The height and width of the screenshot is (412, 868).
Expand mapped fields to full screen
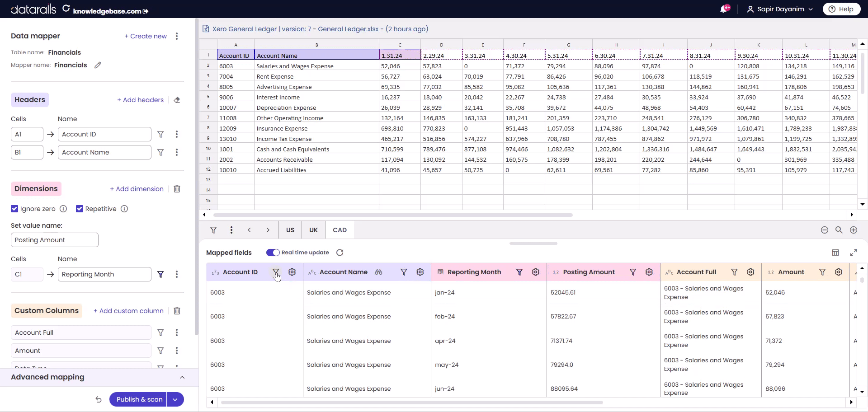coord(853,253)
